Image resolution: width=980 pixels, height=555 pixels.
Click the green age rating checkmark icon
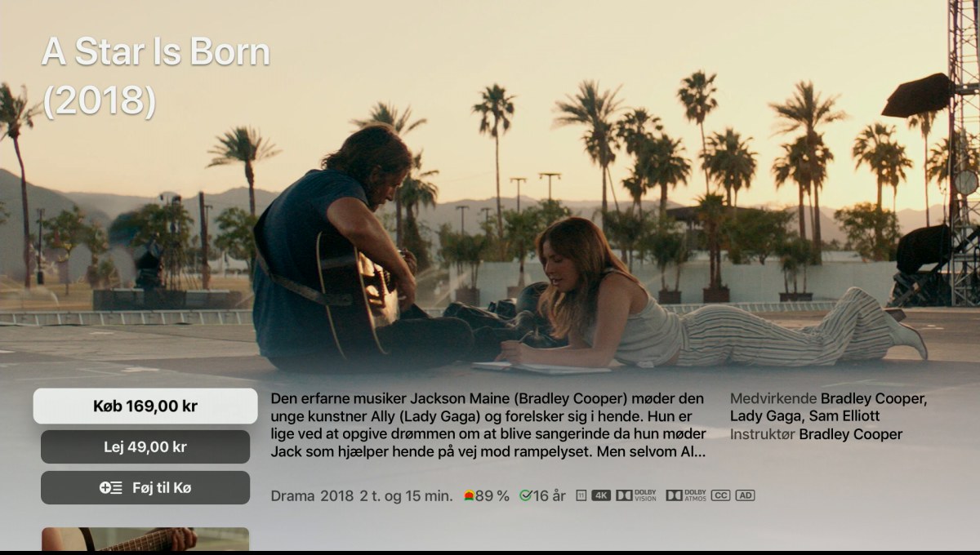click(526, 495)
